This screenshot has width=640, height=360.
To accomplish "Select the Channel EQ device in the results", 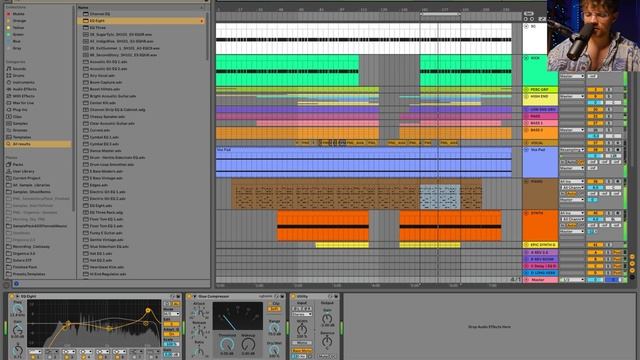I will click(x=100, y=14).
